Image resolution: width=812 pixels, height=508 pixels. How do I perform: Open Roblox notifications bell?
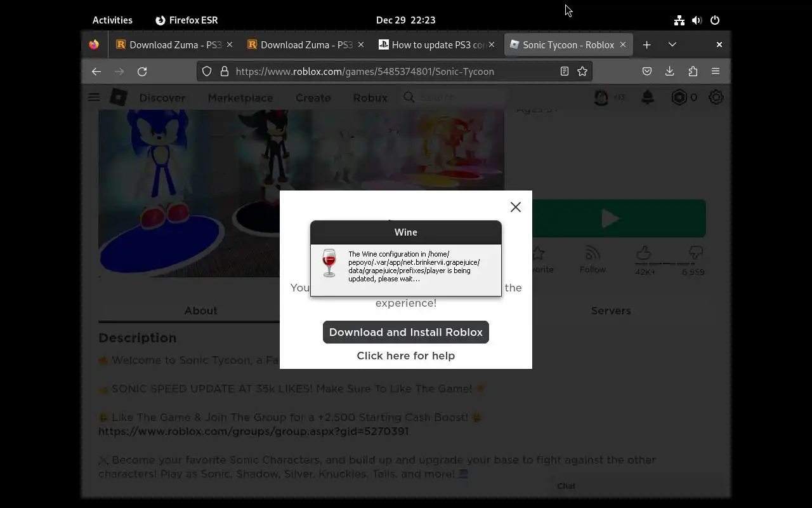648,97
